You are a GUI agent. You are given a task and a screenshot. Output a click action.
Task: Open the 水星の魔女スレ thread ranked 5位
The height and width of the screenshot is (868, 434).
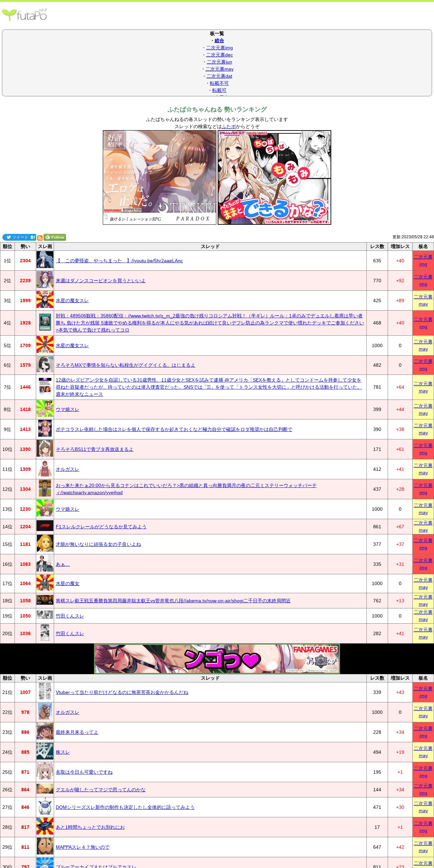tap(72, 345)
